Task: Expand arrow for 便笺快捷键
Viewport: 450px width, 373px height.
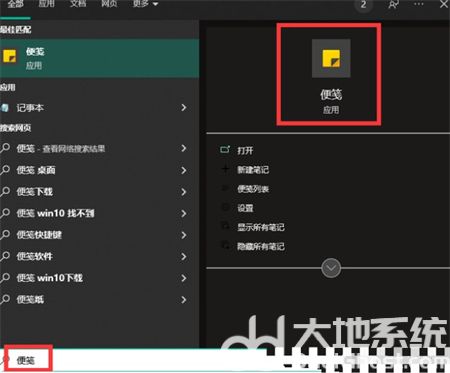Action: click(184, 235)
